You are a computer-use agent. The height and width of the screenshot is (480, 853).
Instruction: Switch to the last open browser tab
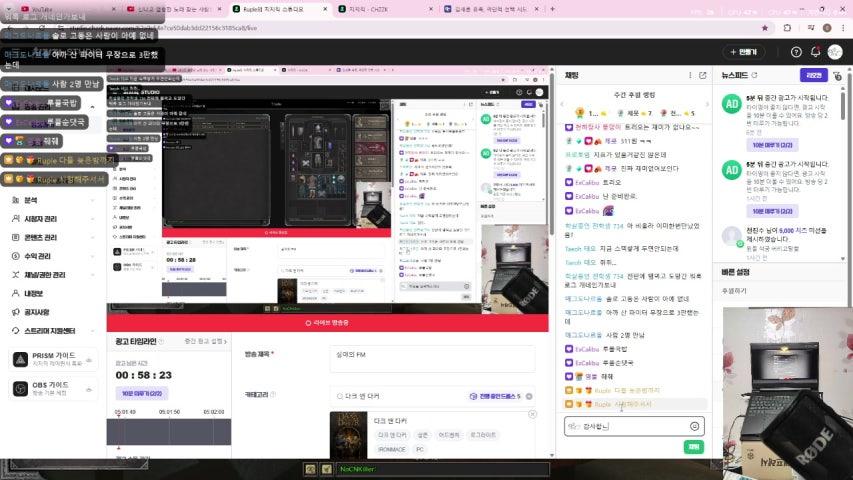click(x=491, y=9)
